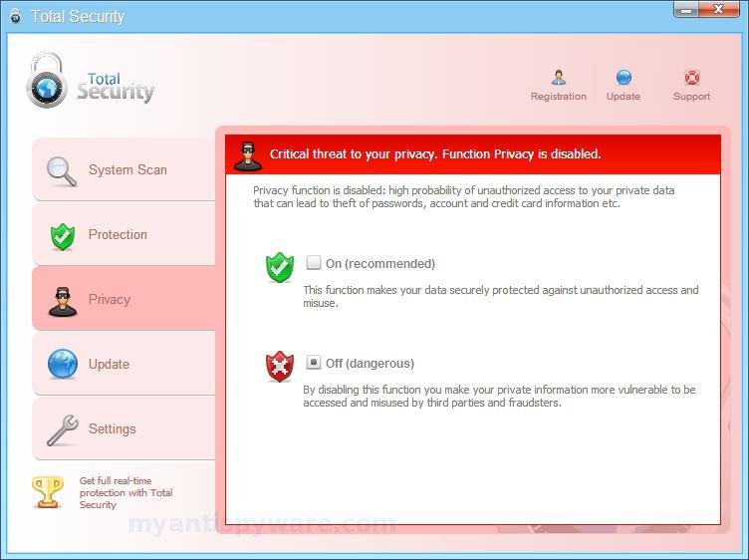Click the blue globe Update icon in sidebar

[x=63, y=364]
